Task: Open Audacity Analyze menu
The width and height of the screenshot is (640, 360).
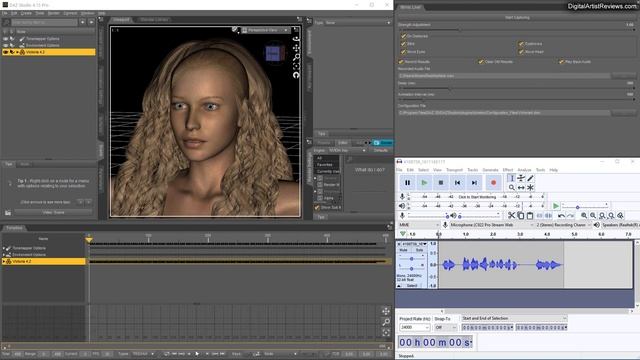Action: click(x=524, y=170)
